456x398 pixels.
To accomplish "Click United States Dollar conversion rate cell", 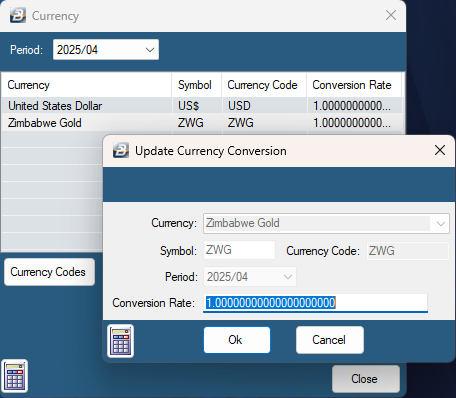I will coord(354,106).
